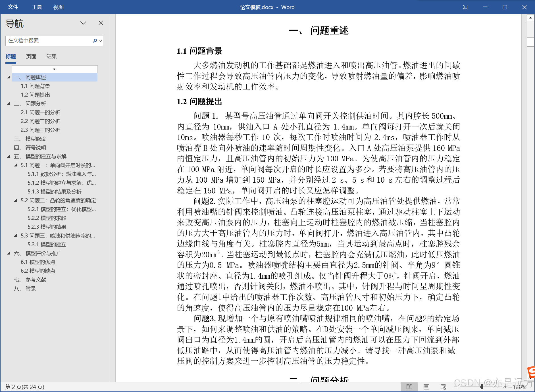
Task: Collapse 5.2 问题二 heading triangle
Action: (x=16, y=200)
